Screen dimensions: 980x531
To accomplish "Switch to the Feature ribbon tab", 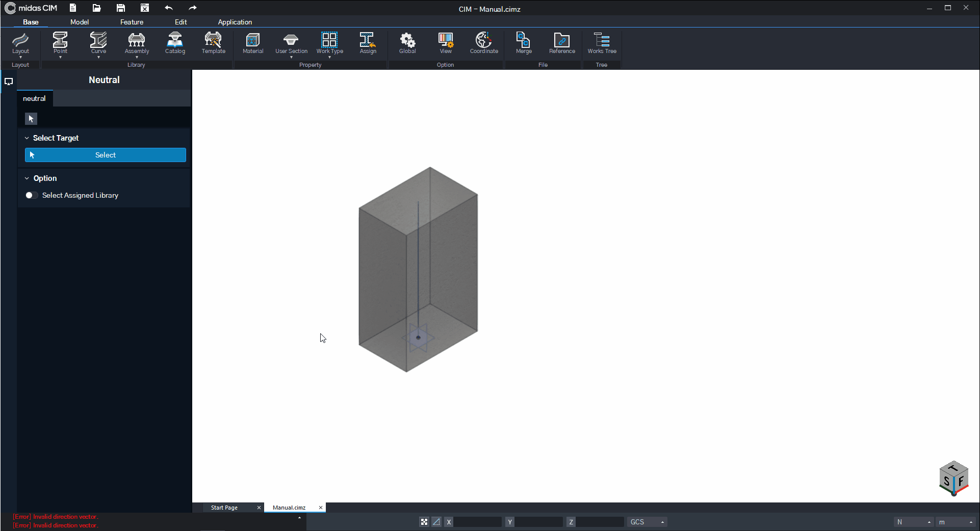I will tap(132, 22).
